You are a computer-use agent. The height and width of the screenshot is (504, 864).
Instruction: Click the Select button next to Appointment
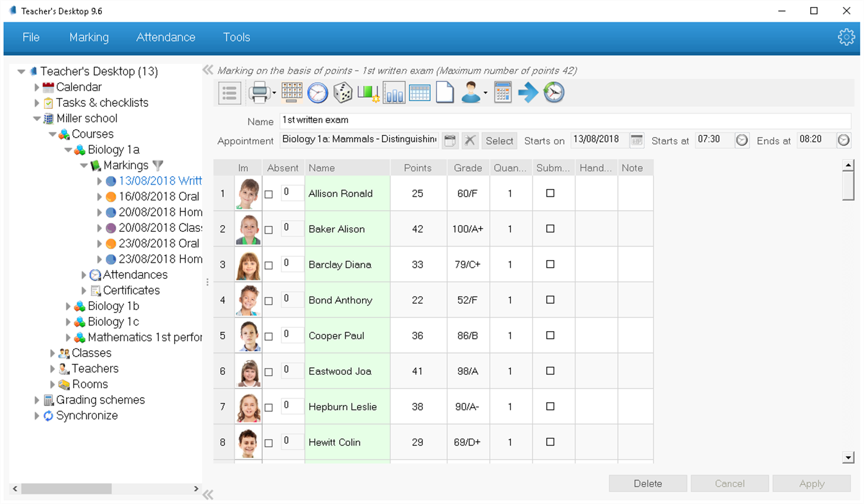pos(499,140)
